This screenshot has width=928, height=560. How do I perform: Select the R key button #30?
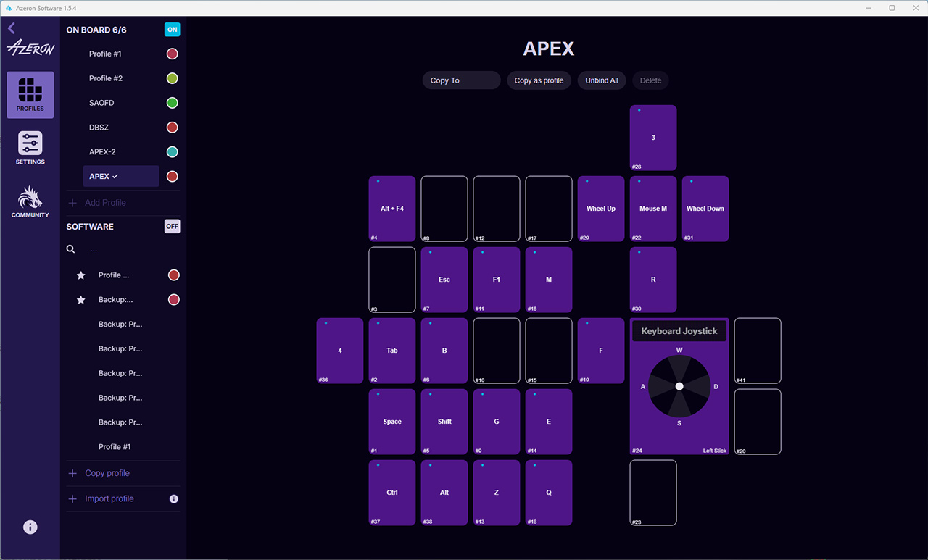click(x=653, y=280)
